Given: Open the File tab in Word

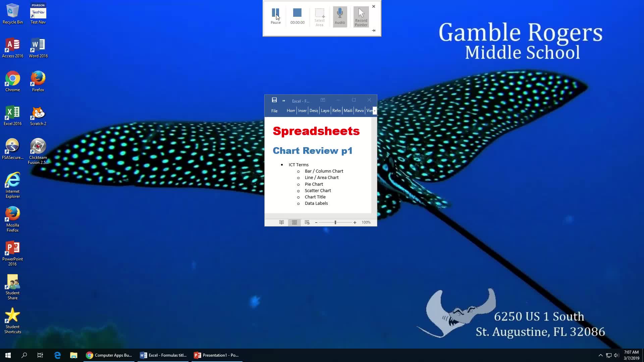Looking at the screenshot, I should (274, 111).
